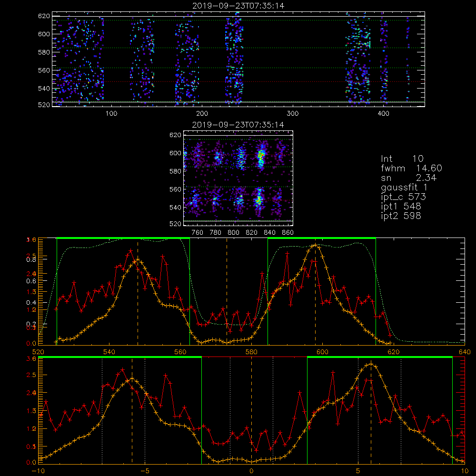Select the 'Int 10' readout text
Screen dimensions: 476x476
coord(402,159)
